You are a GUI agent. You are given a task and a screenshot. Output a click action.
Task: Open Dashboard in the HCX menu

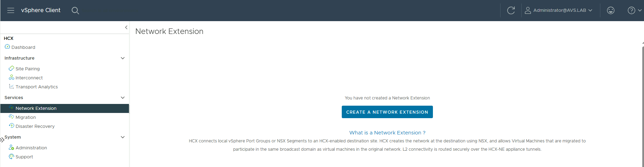23,47
